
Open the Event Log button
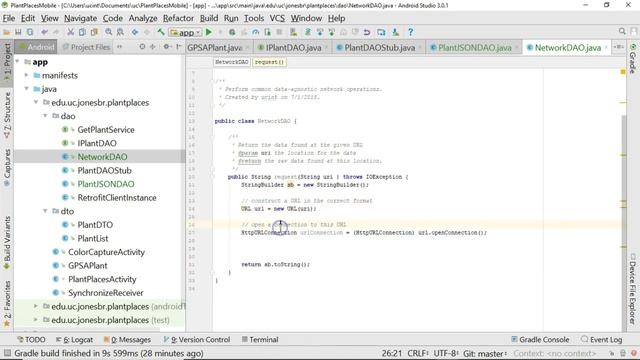click(x=602, y=340)
